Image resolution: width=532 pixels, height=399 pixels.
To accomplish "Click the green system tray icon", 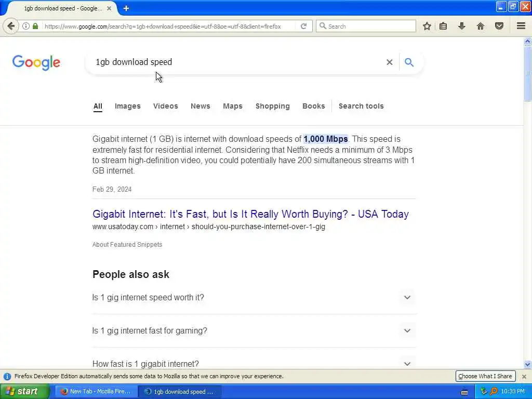I will pos(484,391).
